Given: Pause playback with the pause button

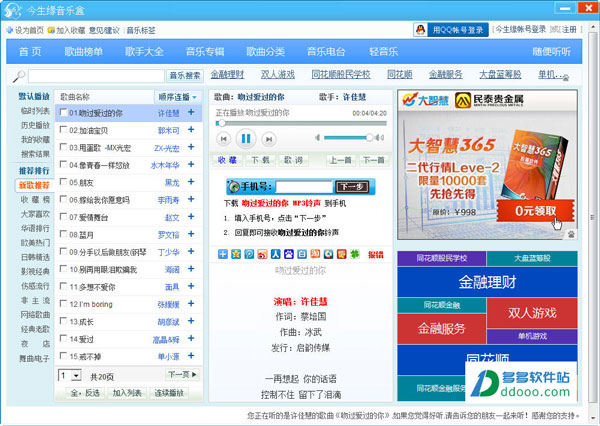Looking at the screenshot, I should coord(246,139).
